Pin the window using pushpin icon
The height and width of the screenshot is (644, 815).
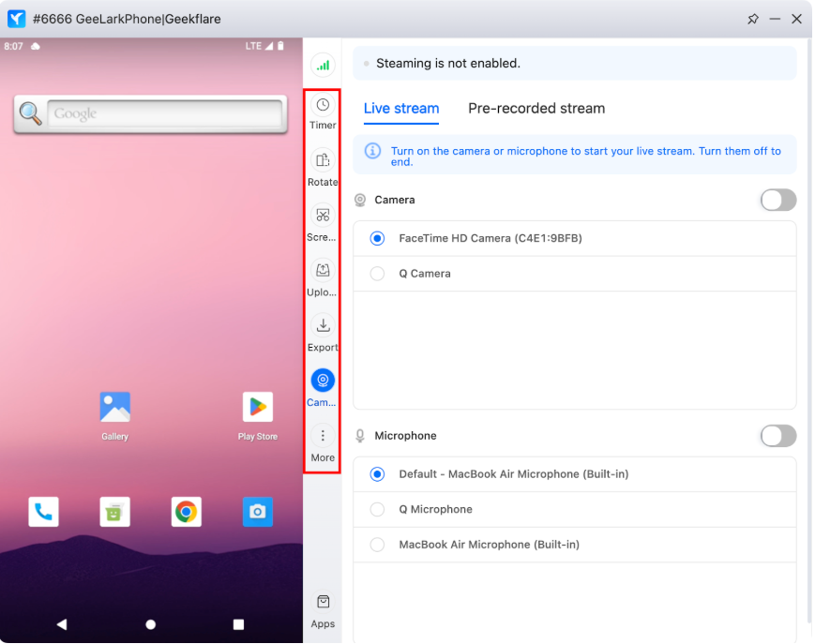tap(752, 19)
